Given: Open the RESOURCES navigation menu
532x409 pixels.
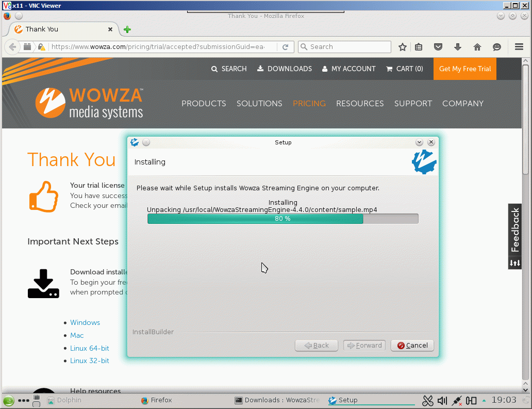Looking at the screenshot, I should pos(360,104).
